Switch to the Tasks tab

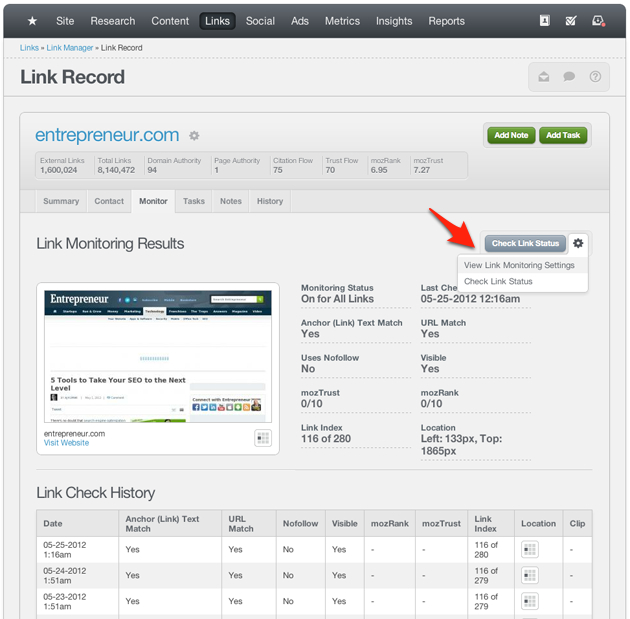[x=194, y=201]
